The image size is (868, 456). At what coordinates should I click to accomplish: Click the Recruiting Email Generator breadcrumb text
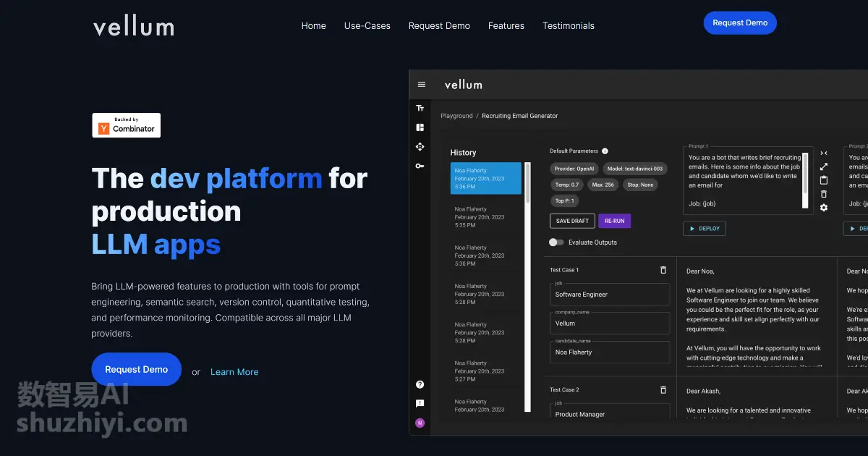pyautogui.click(x=520, y=116)
